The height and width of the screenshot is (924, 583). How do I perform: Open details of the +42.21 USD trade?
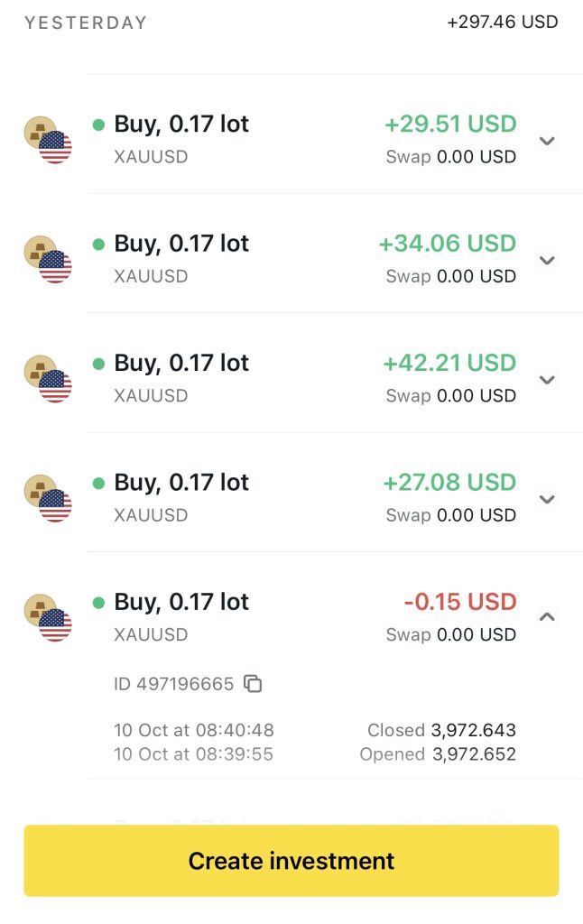[546, 380]
